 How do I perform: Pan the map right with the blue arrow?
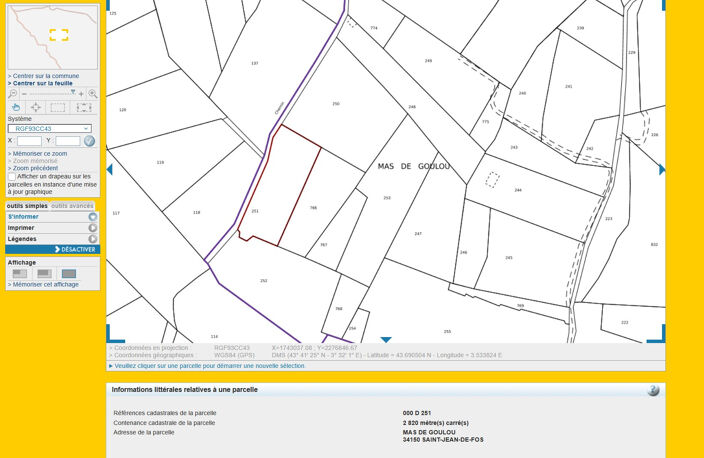[x=662, y=169]
